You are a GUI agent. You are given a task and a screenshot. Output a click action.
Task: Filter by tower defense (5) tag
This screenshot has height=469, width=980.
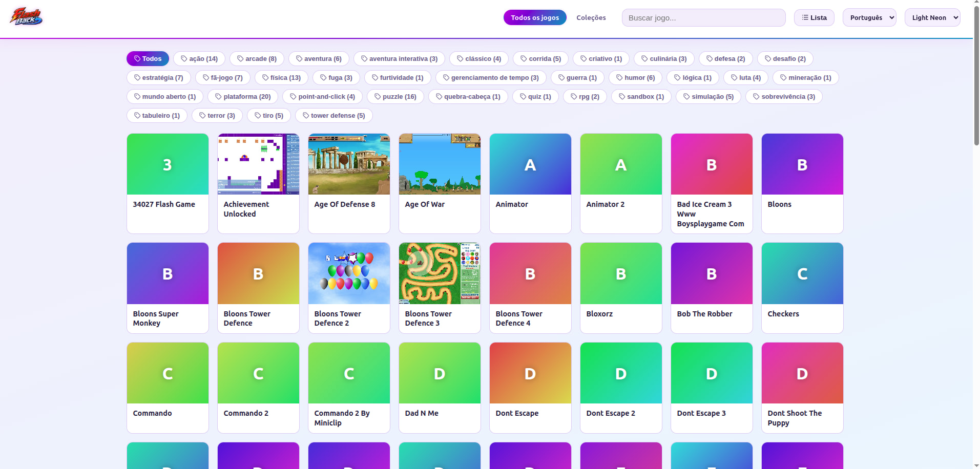coord(333,115)
